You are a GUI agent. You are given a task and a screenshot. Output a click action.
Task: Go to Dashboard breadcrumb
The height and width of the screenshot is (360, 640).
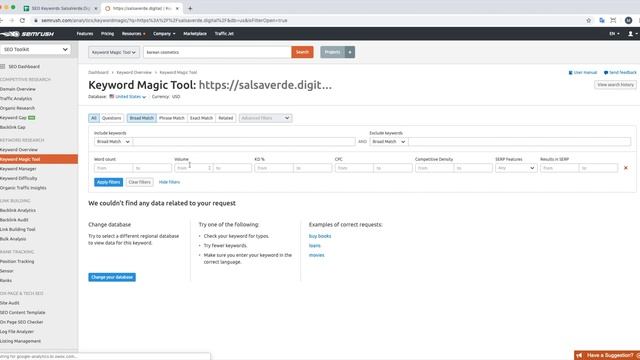coord(98,72)
